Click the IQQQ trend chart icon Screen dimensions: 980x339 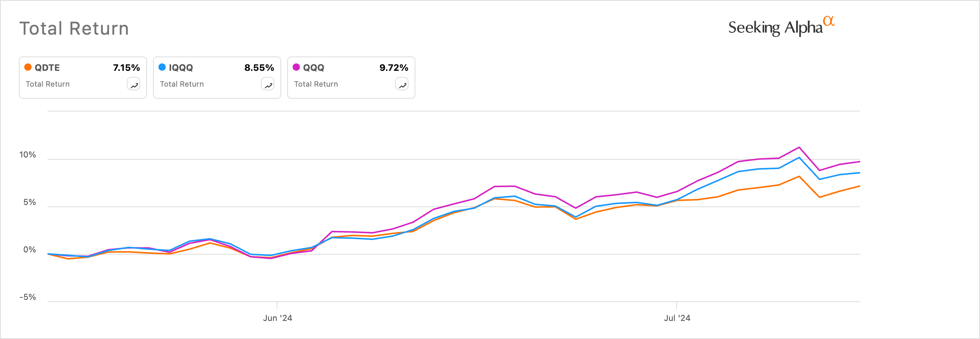[x=268, y=84]
